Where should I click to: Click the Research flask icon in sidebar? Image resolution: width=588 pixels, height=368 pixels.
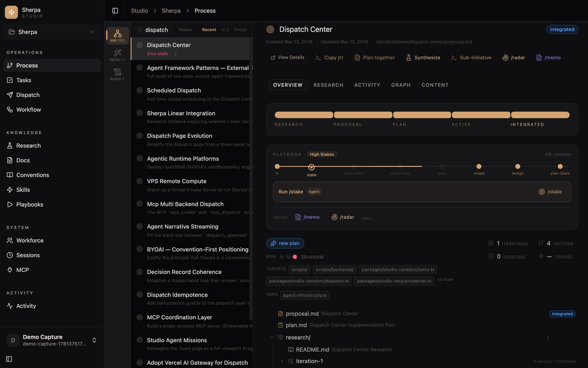(x=10, y=146)
